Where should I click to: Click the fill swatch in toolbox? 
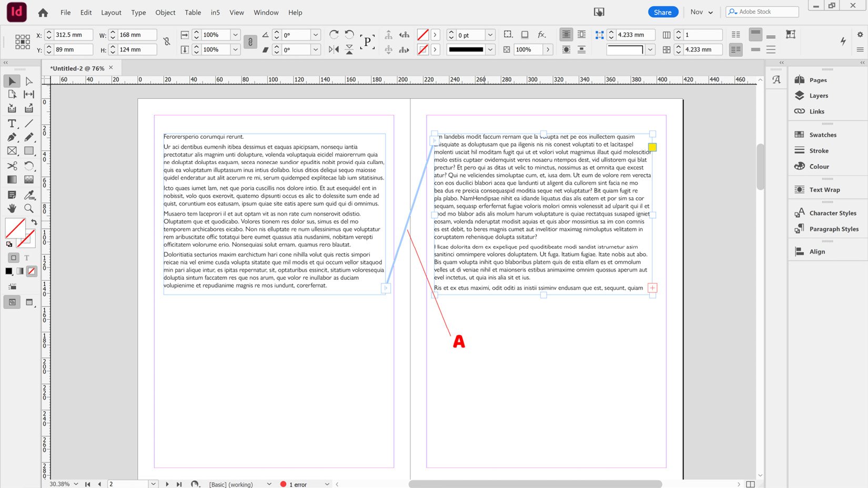tap(15, 228)
